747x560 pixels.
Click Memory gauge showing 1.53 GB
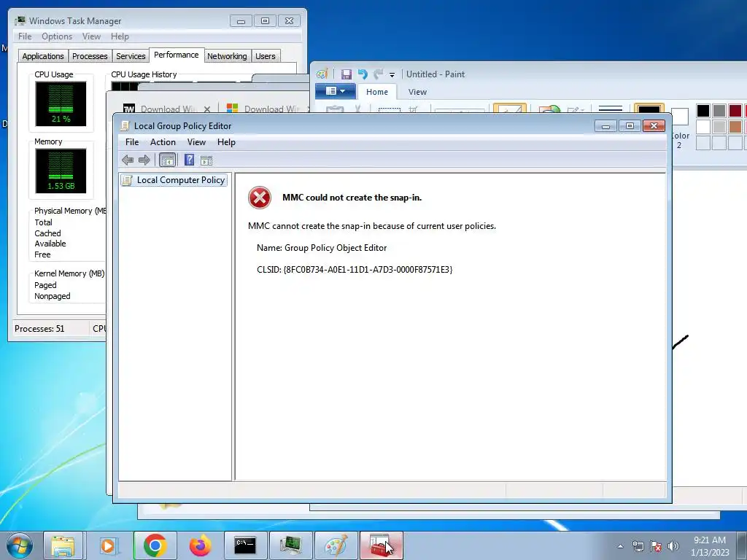[x=61, y=171]
